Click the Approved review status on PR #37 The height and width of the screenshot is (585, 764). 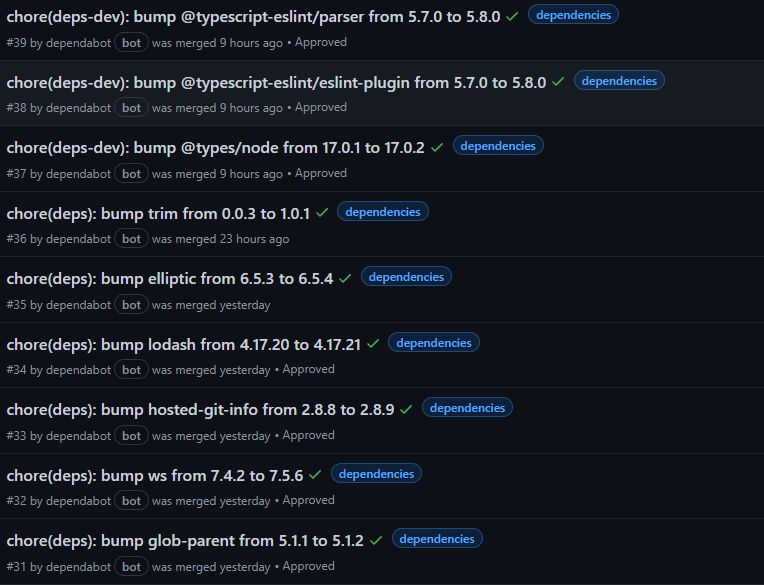click(320, 173)
